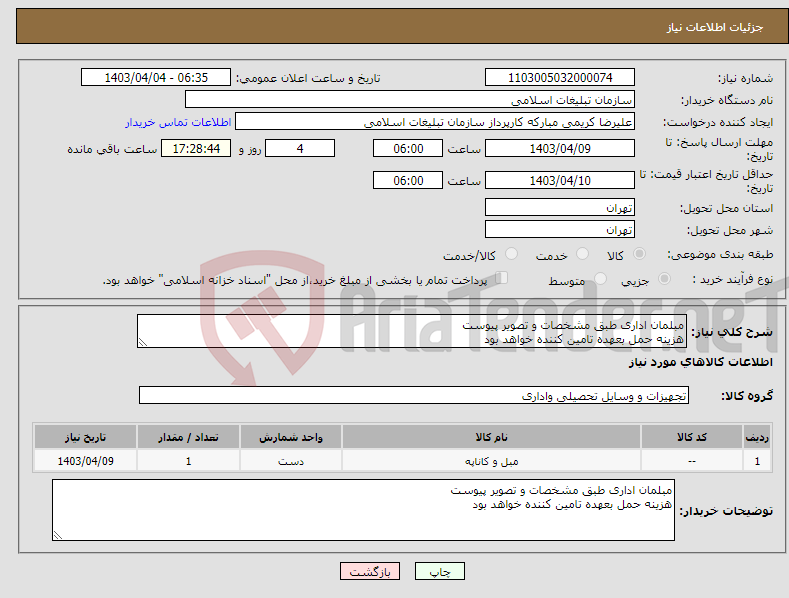The width and height of the screenshot is (789, 598).
Task: Click the request creator name field
Action: [435, 122]
